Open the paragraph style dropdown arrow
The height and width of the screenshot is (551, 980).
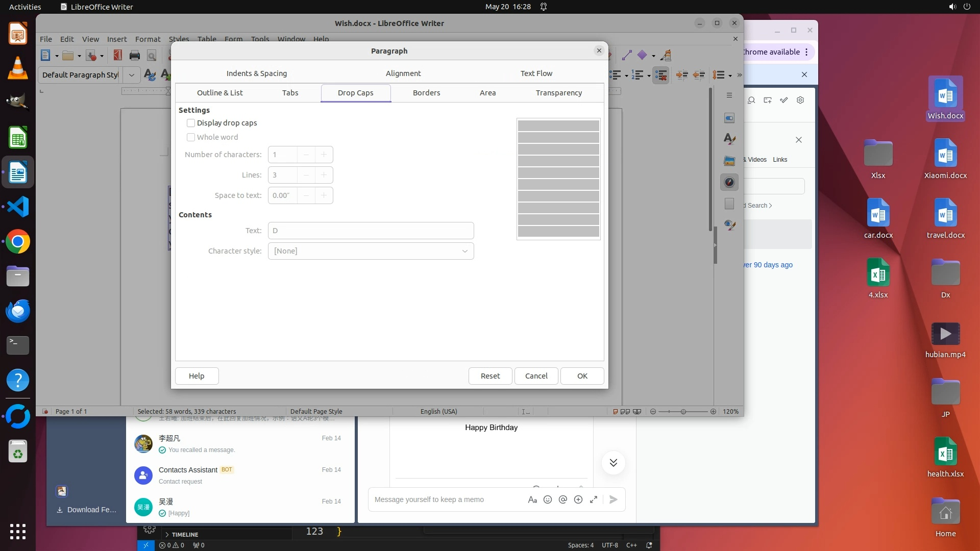point(132,75)
